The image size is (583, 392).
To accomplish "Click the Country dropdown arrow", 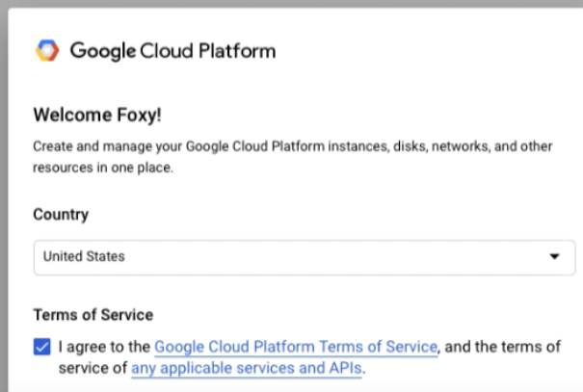I will coord(554,256).
